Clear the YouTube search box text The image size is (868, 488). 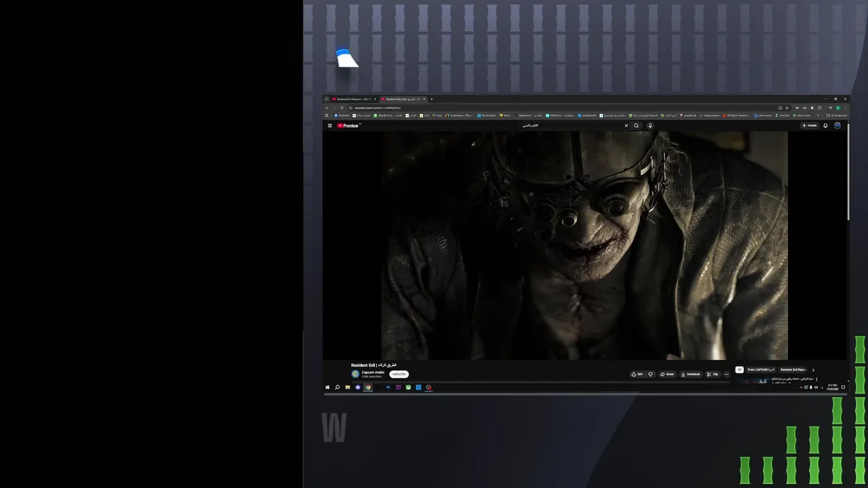pyautogui.click(x=627, y=125)
